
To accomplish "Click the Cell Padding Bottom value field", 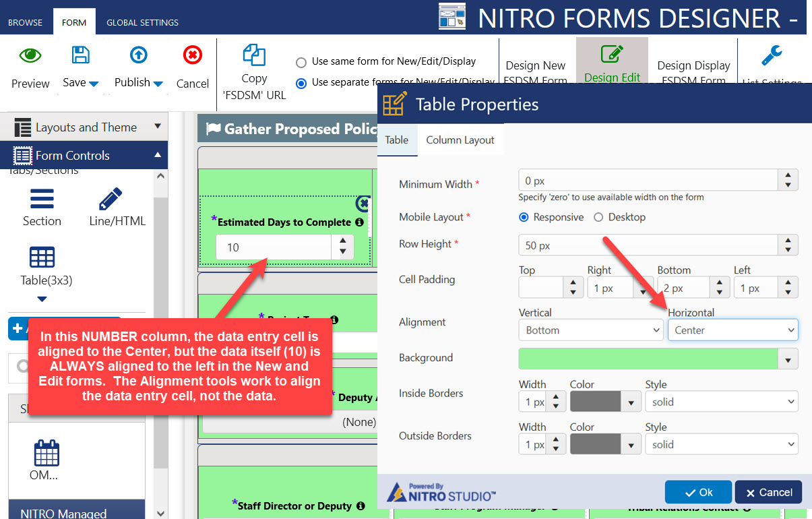I will 683,288.
